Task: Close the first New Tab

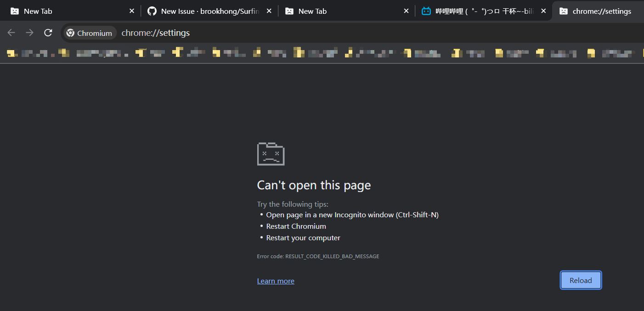Action: 131,11
